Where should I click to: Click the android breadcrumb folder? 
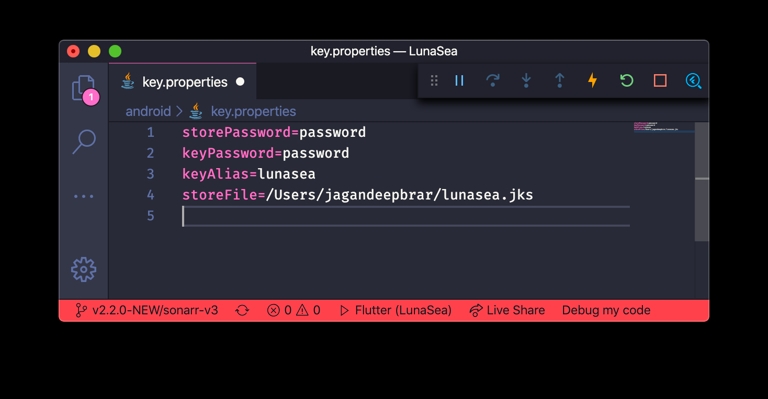[148, 111]
